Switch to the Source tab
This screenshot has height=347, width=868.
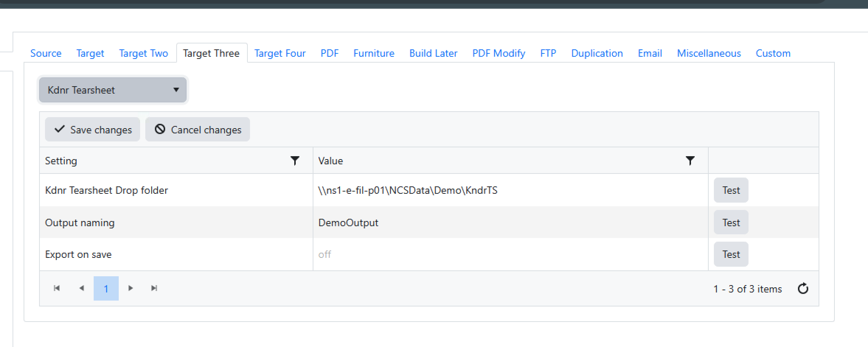pyautogui.click(x=46, y=53)
